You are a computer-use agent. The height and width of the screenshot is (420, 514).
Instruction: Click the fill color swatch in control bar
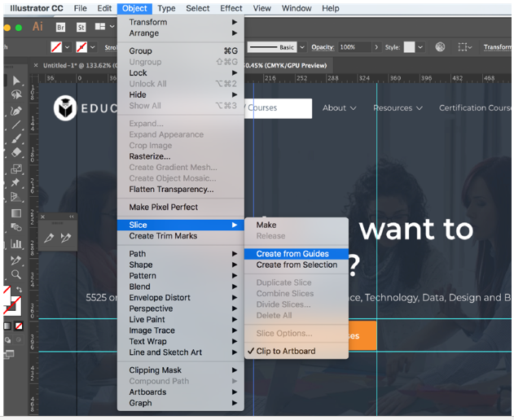[x=56, y=47]
